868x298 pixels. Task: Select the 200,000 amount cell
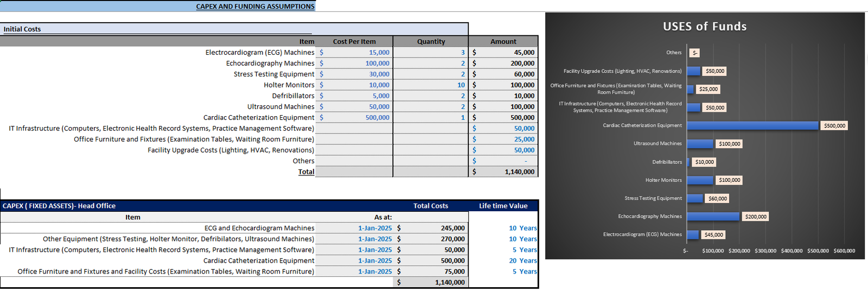pos(503,63)
